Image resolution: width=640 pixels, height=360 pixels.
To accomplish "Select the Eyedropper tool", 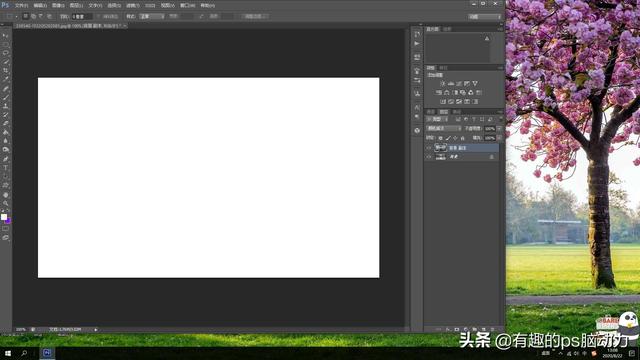I will (x=5, y=80).
